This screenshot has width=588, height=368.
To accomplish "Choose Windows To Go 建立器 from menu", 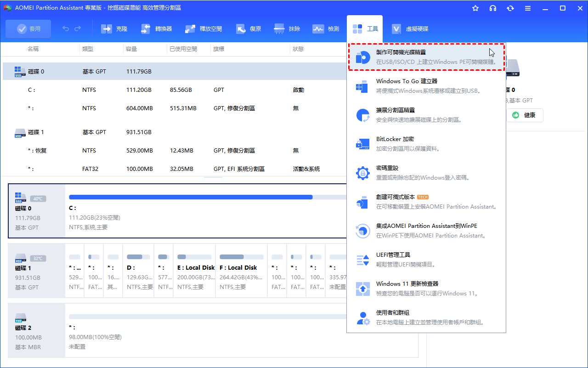I will (426, 86).
